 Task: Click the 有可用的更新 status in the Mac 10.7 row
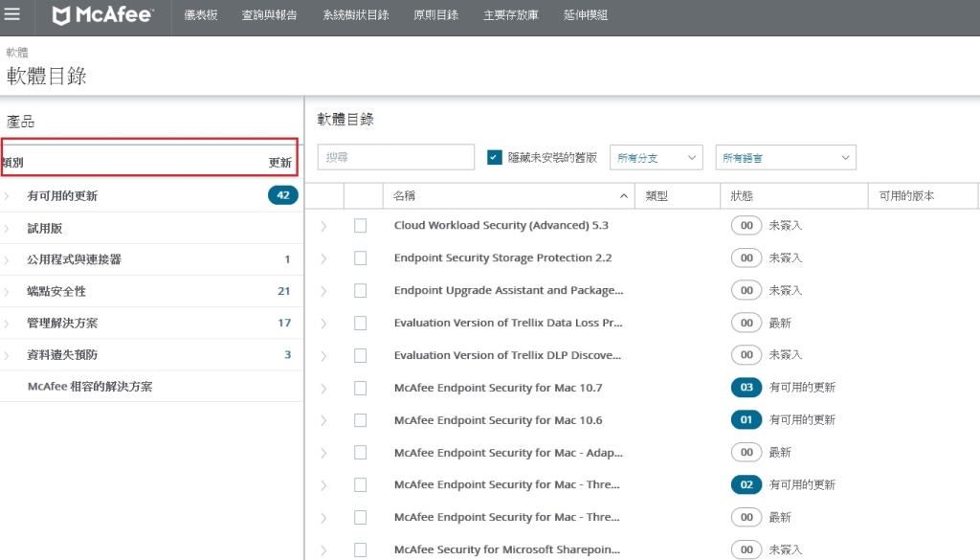point(803,388)
